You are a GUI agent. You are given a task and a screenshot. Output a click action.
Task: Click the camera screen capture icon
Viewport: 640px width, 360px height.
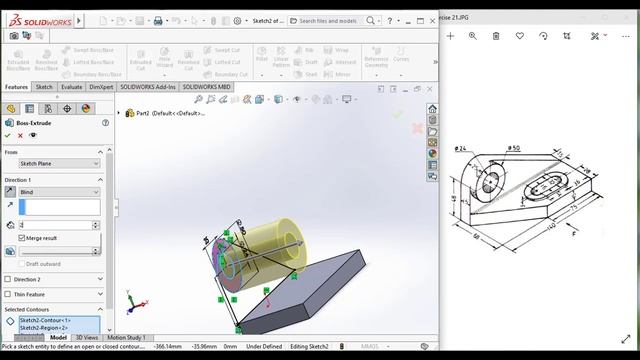click(14, 36)
